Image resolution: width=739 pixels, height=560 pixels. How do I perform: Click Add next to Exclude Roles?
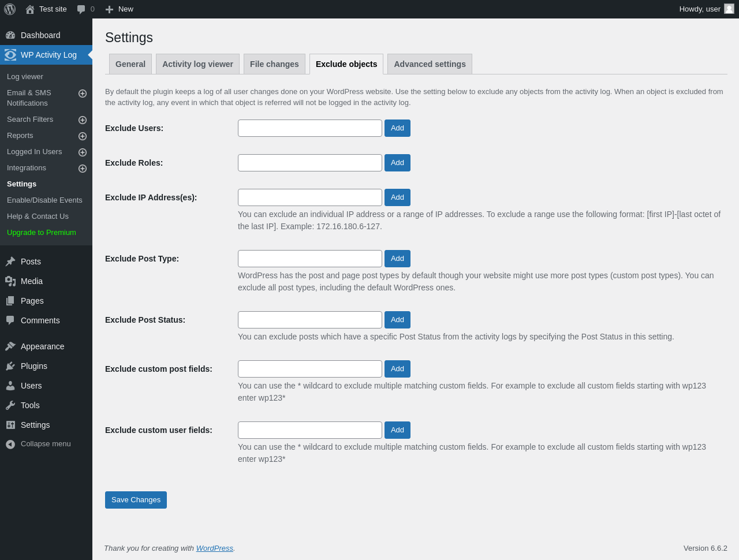point(397,163)
